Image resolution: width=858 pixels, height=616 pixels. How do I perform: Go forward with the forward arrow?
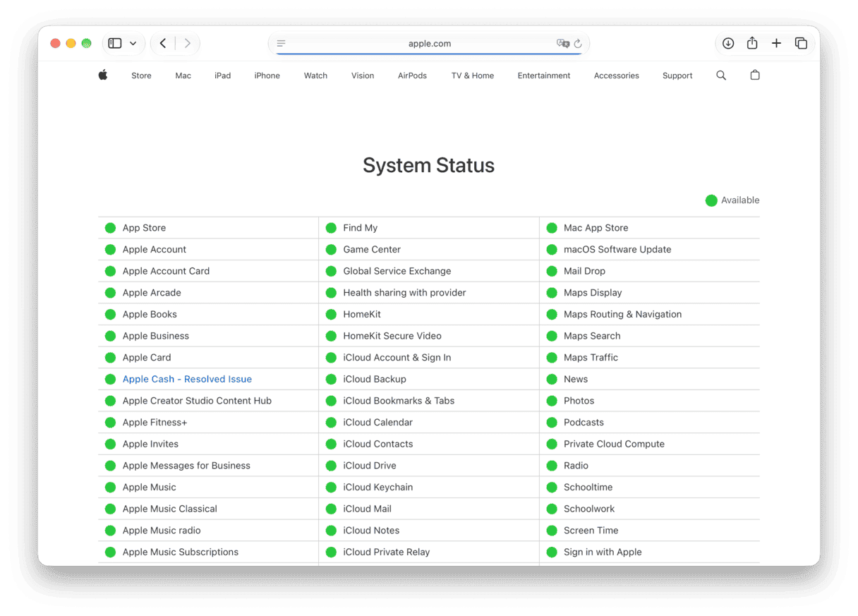(x=188, y=44)
